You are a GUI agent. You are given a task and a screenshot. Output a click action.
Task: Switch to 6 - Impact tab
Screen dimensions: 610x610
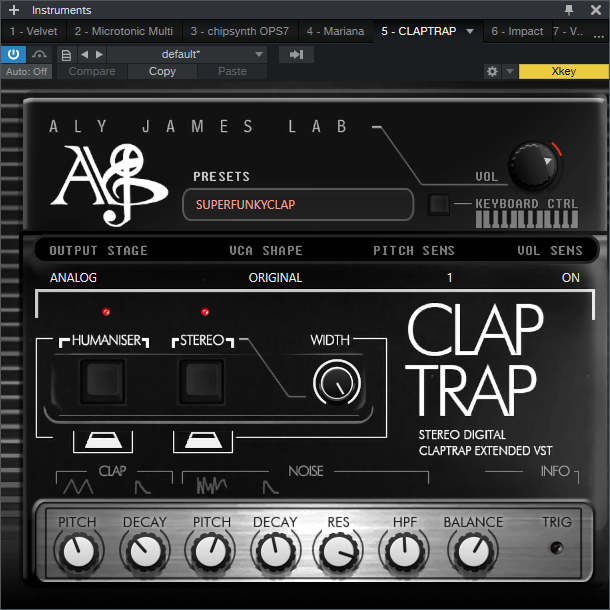517,31
